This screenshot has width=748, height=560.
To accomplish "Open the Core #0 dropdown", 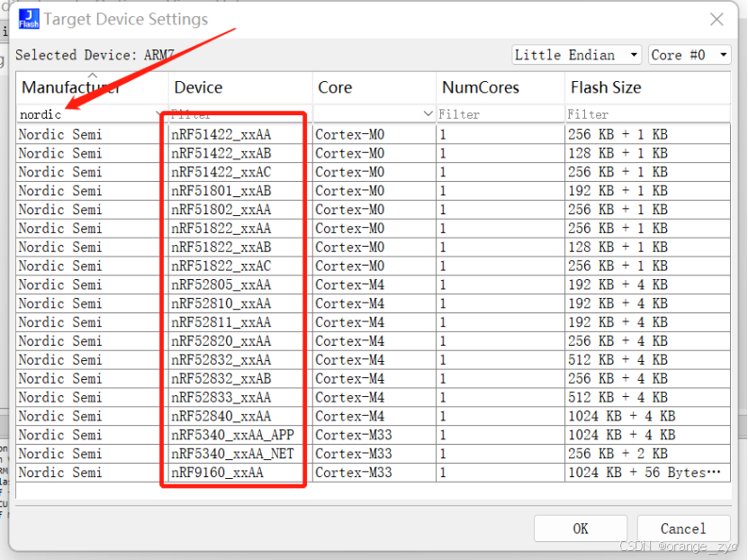I will (x=689, y=55).
